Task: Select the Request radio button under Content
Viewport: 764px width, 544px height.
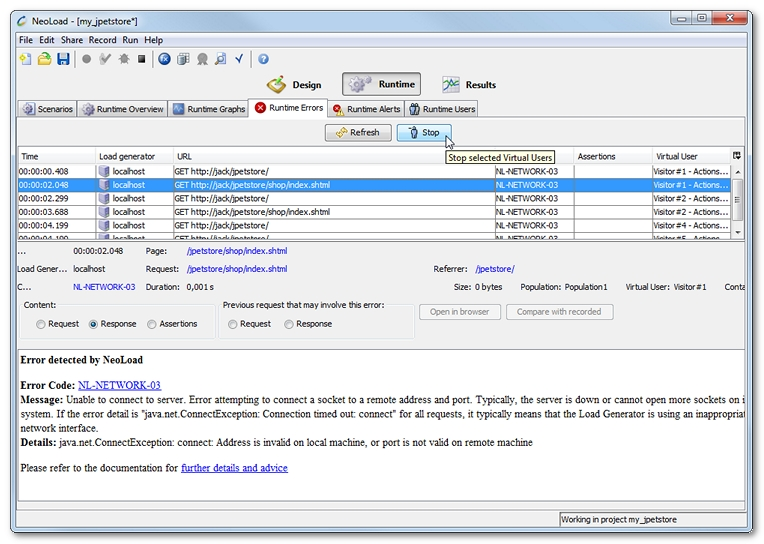Action: 41,324
